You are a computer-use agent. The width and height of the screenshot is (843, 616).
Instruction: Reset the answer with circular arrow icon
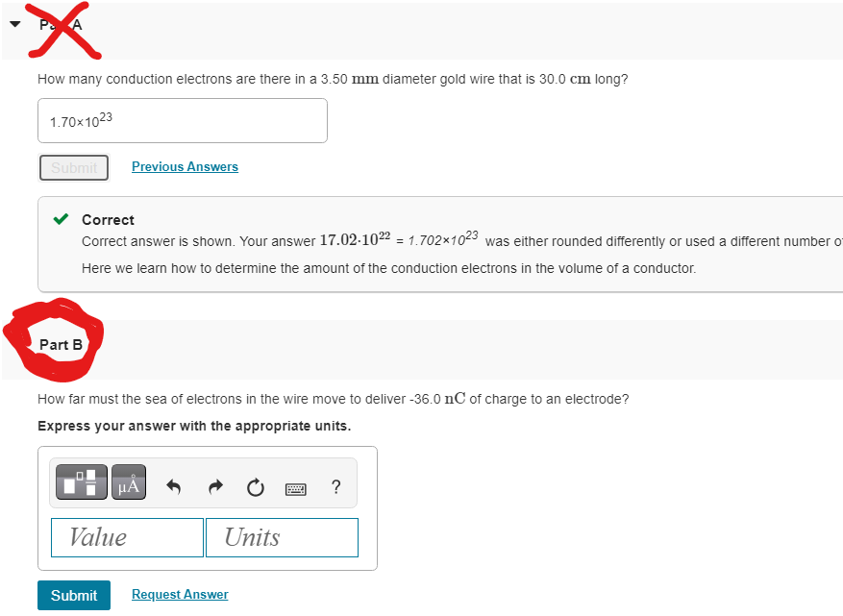[256, 487]
